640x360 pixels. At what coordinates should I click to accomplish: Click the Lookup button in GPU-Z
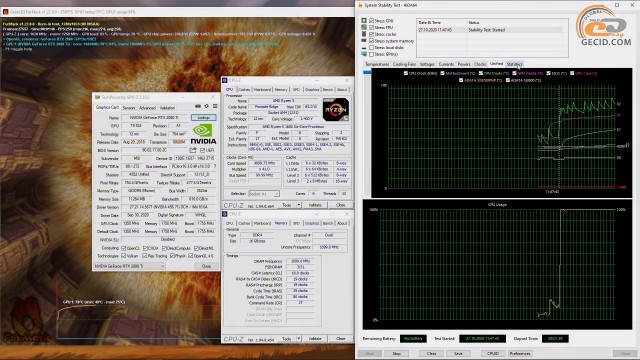coord(204,118)
